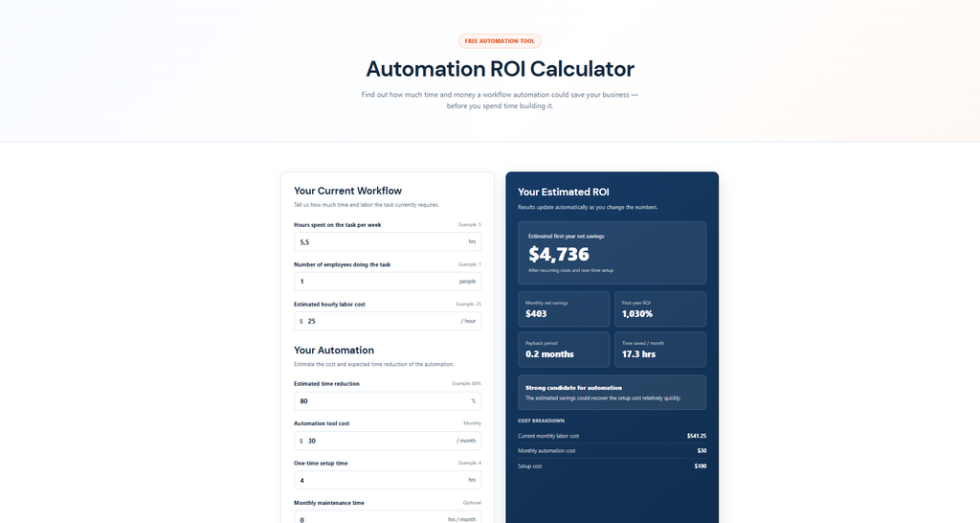Click the Setup cost row

pyautogui.click(x=612, y=466)
